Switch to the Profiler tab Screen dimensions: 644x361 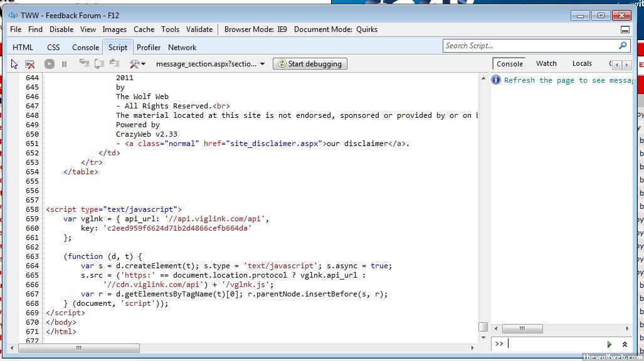coord(149,48)
